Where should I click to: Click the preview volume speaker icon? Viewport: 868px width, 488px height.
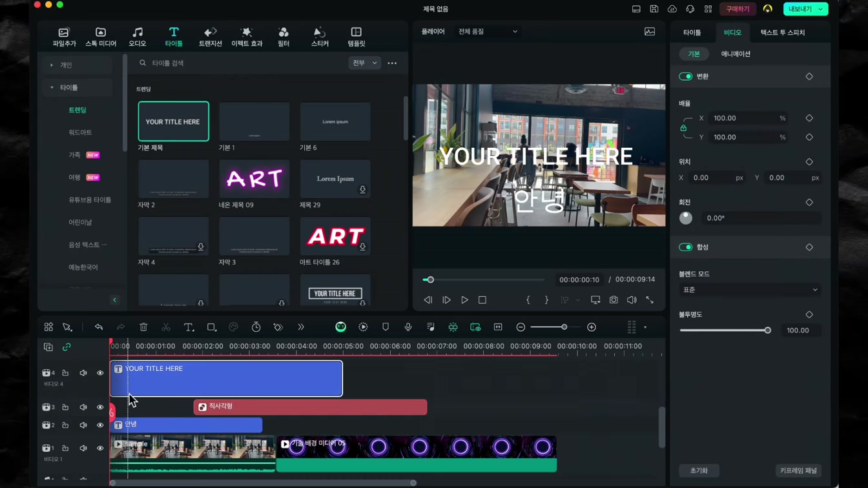point(632,300)
